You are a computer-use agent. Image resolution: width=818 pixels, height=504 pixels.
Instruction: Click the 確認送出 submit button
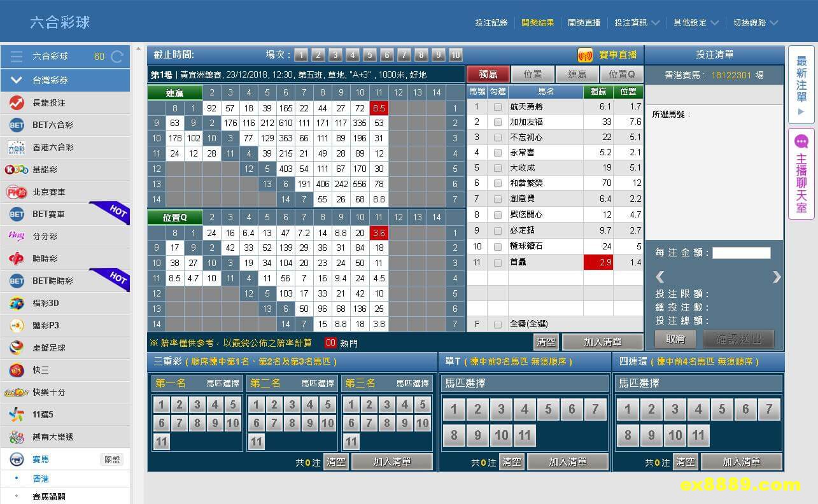738,339
